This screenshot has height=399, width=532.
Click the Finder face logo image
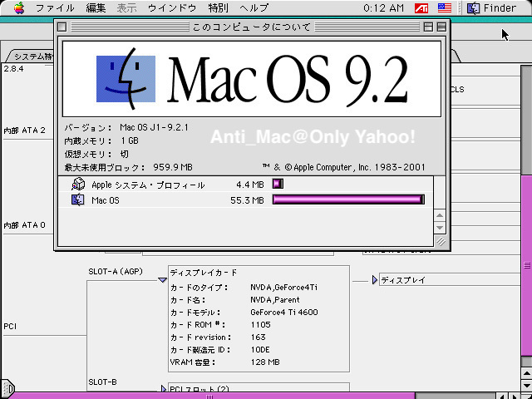tap(126, 79)
